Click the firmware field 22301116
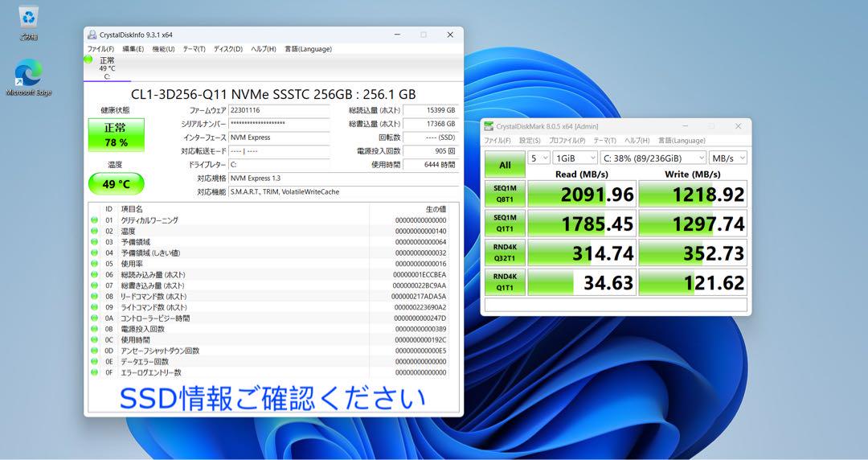The width and height of the screenshot is (868, 460). click(x=279, y=110)
